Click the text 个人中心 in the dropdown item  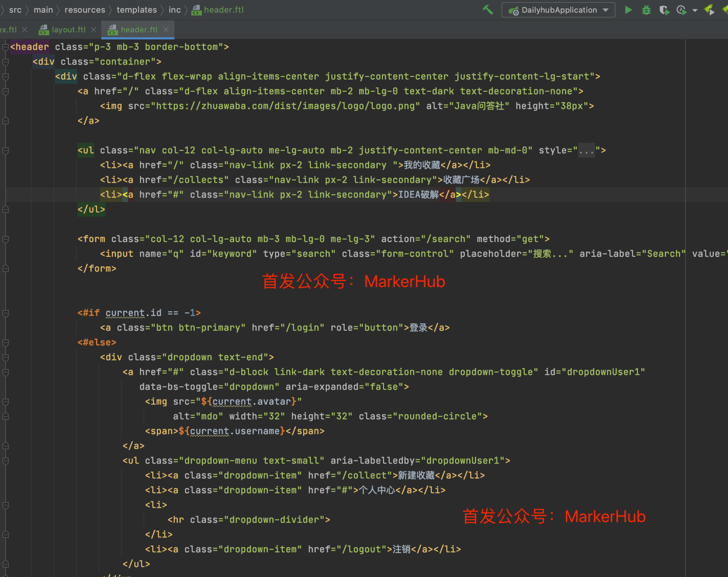coord(377,491)
